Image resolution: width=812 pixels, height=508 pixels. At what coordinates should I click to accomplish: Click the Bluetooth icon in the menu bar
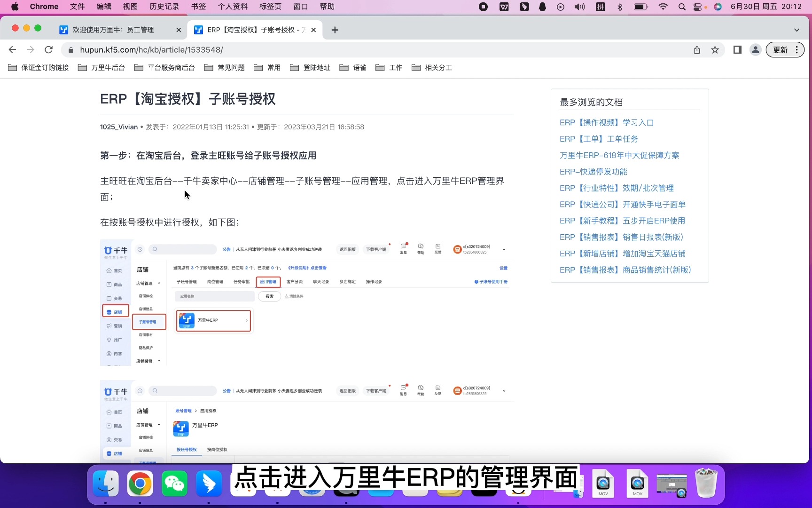point(620,7)
